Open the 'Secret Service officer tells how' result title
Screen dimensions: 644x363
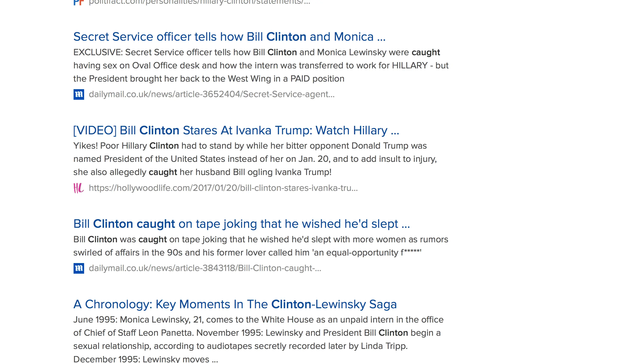(229, 37)
